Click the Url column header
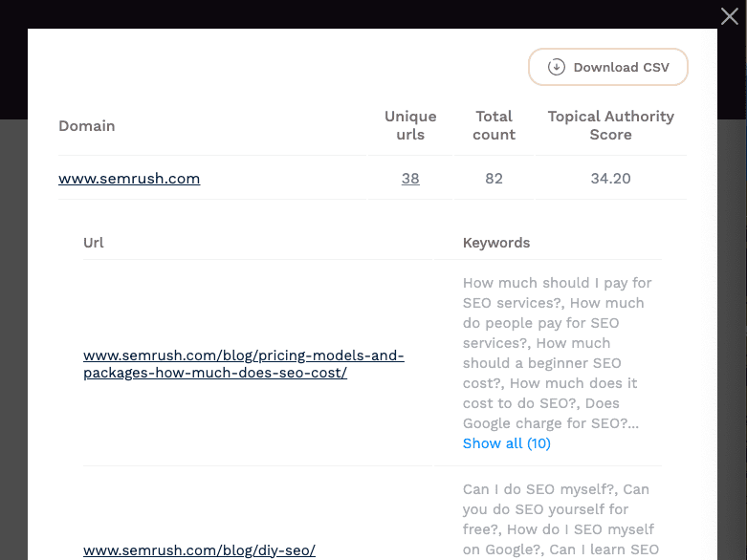Image resolution: width=747 pixels, height=560 pixels. (94, 243)
